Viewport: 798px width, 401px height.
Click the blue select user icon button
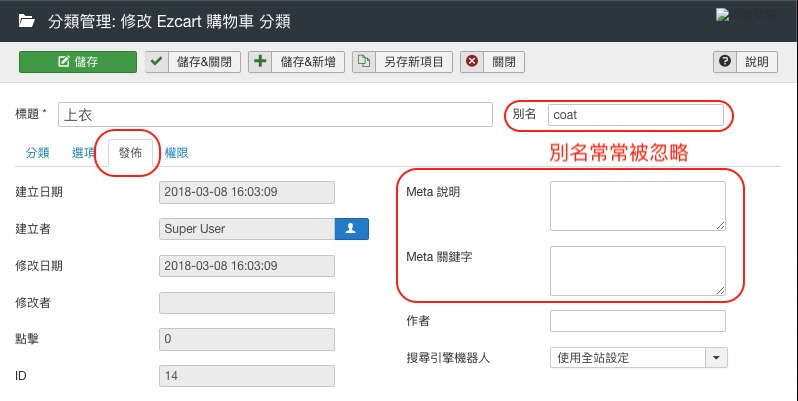351,228
